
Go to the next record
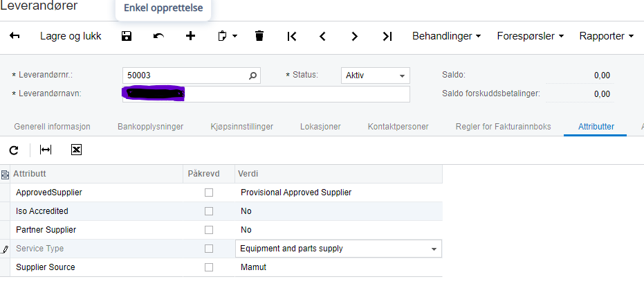[355, 36]
